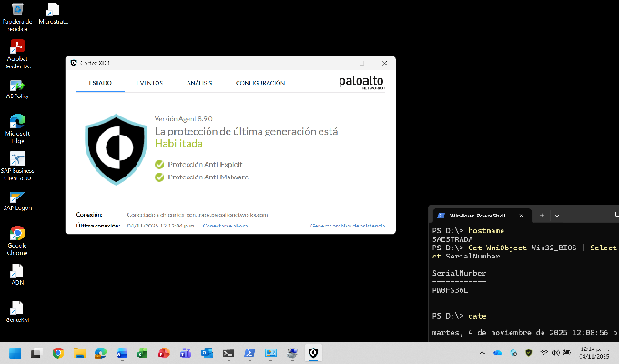
Task: Open the CONFIGURACIÓN tab
Action: click(260, 83)
